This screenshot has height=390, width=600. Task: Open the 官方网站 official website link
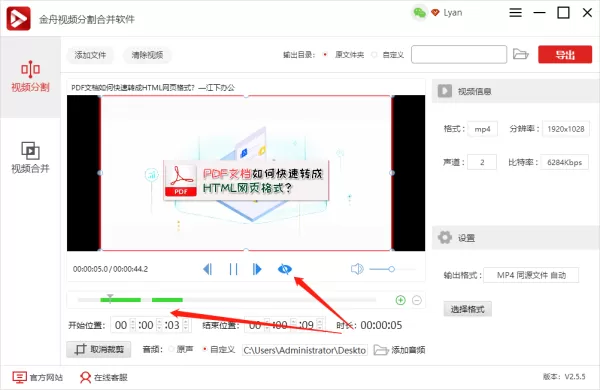click(x=38, y=377)
